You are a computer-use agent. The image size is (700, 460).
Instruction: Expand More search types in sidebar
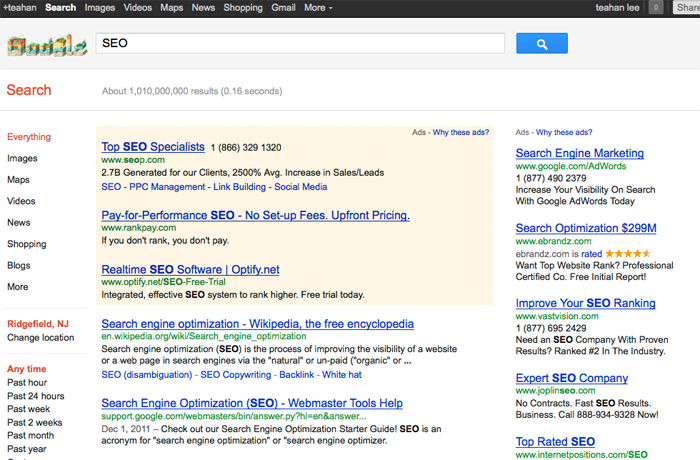[x=17, y=287]
